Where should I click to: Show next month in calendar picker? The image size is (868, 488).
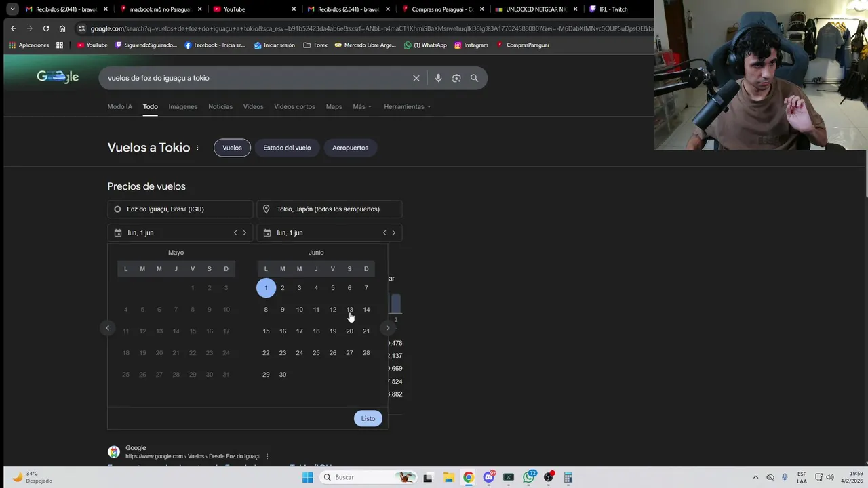click(387, 328)
